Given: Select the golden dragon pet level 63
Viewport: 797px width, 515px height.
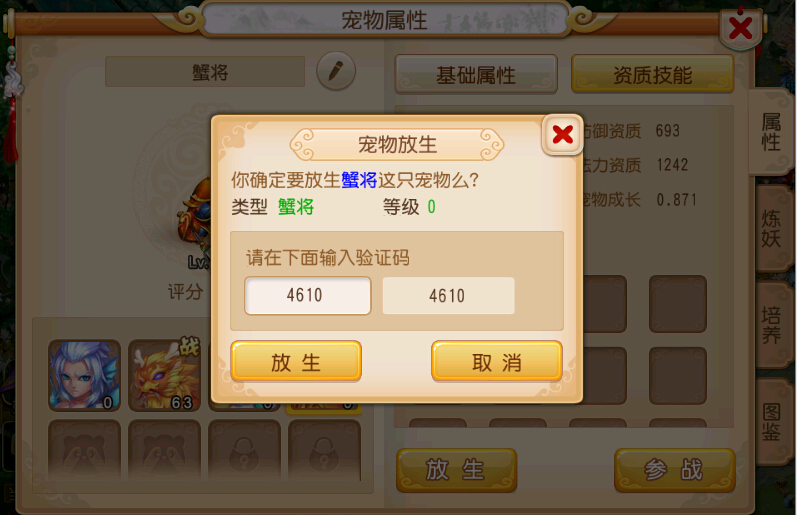Looking at the screenshot, I should pyautogui.click(x=164, y=375).
